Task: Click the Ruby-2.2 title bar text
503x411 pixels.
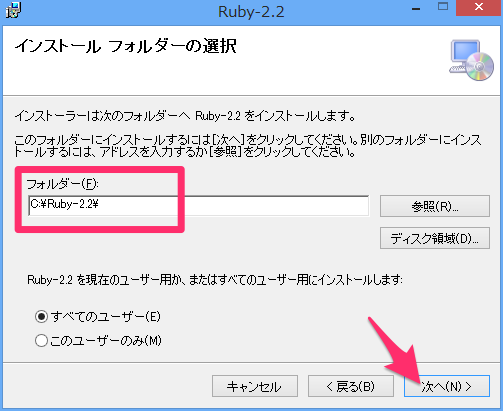Action: point(251,12)
